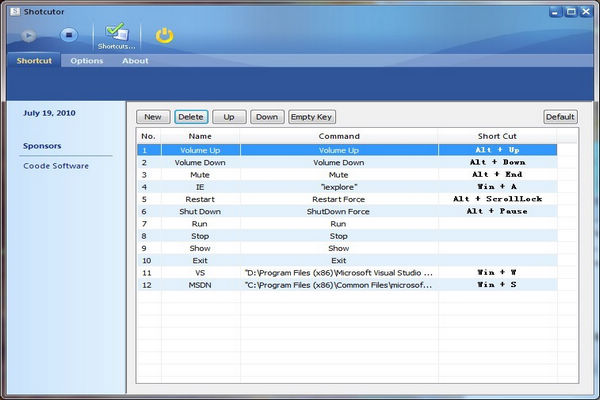Click the Win + W shortcut cell

pos(497,273)
